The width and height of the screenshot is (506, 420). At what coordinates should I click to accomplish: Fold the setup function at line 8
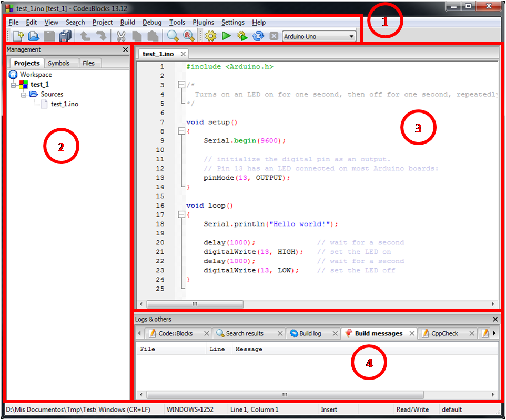tap(181, 131)
